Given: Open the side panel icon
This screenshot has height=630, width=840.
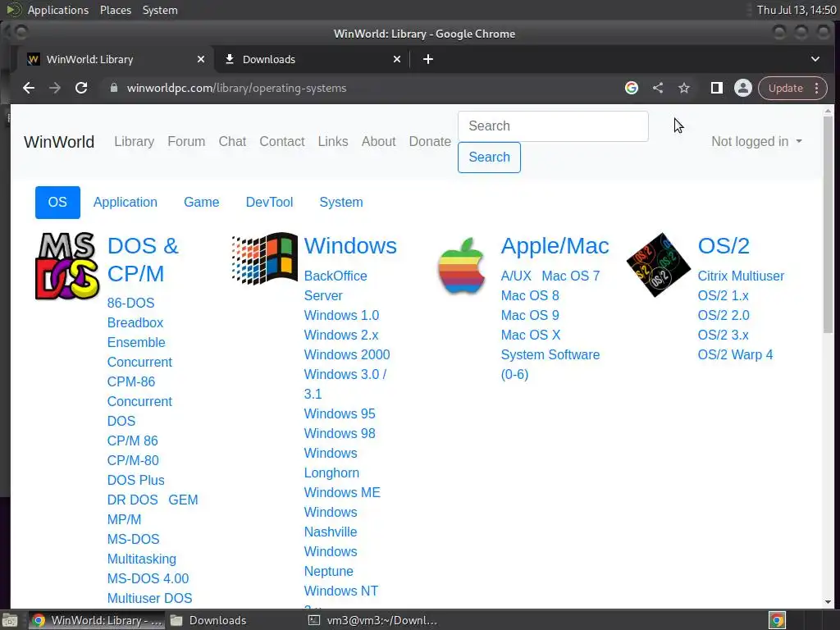Looking at the screenshot, I should click(x=717, y=88).
